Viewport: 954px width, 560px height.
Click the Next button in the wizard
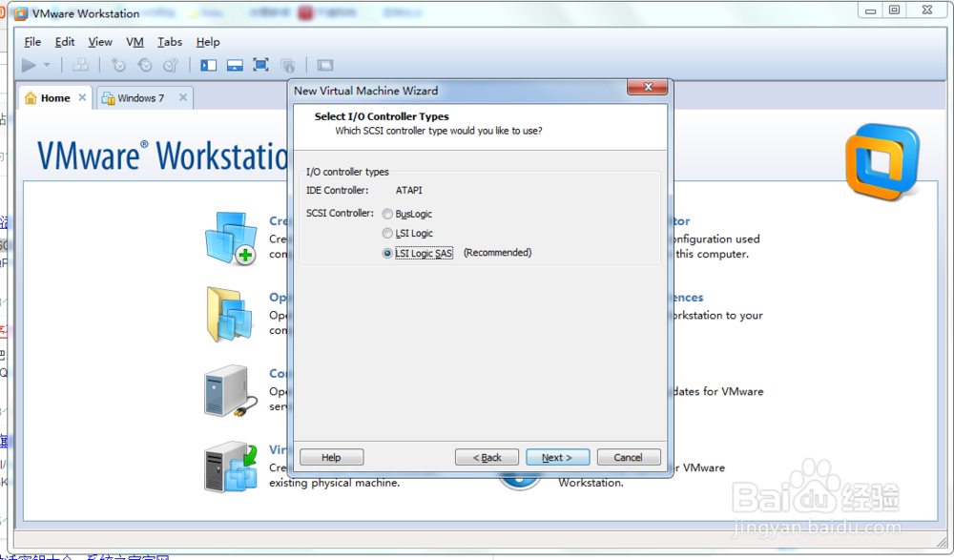click(557, 457)
